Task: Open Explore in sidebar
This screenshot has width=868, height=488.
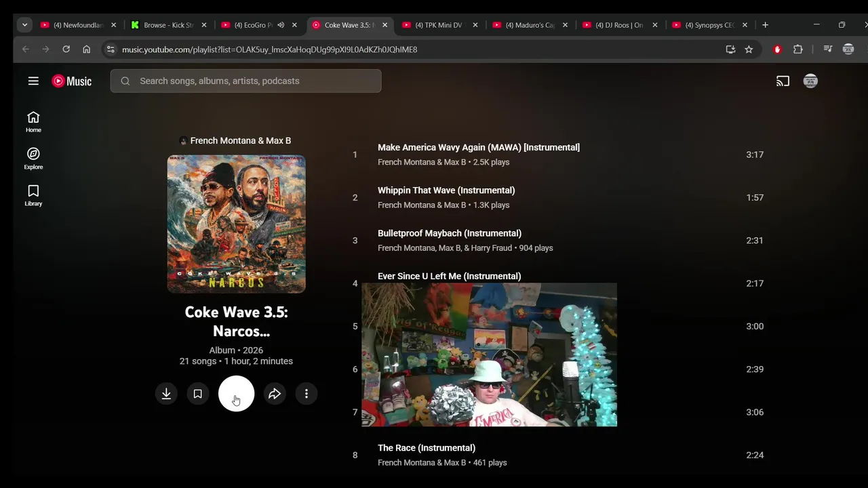Action: tap(33, 159)
